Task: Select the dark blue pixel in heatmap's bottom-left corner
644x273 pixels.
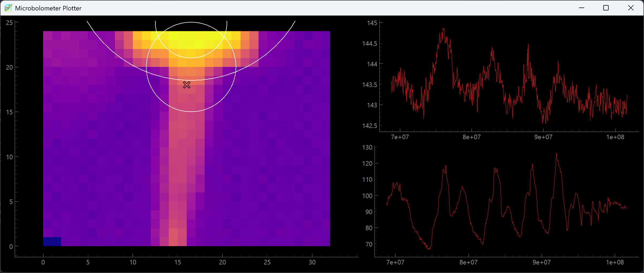Action: tap(52, 241)
